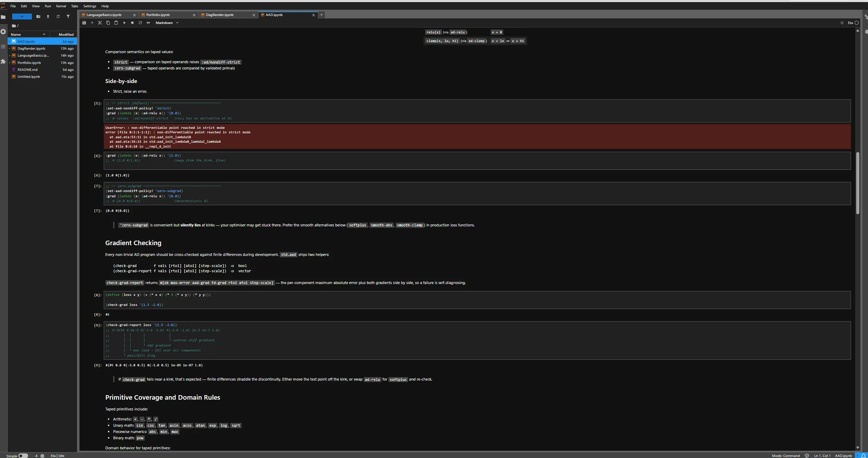Open the Help menu

tap(105, 6)
